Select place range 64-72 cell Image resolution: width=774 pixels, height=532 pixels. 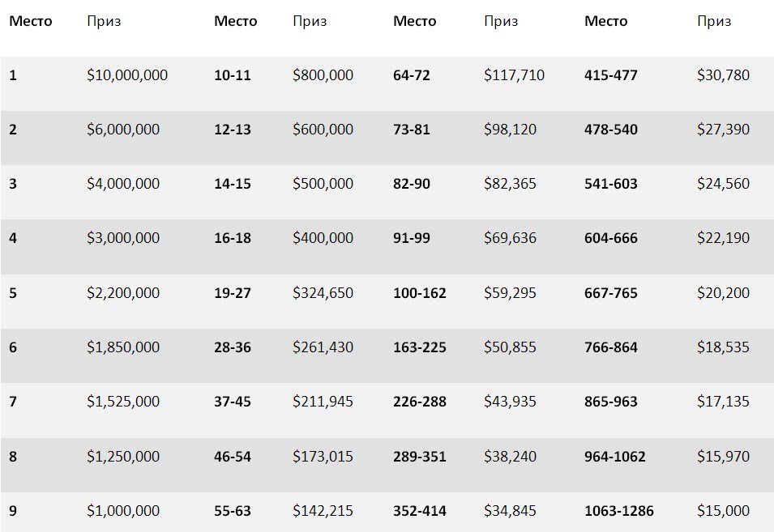[x=412, y=75]
